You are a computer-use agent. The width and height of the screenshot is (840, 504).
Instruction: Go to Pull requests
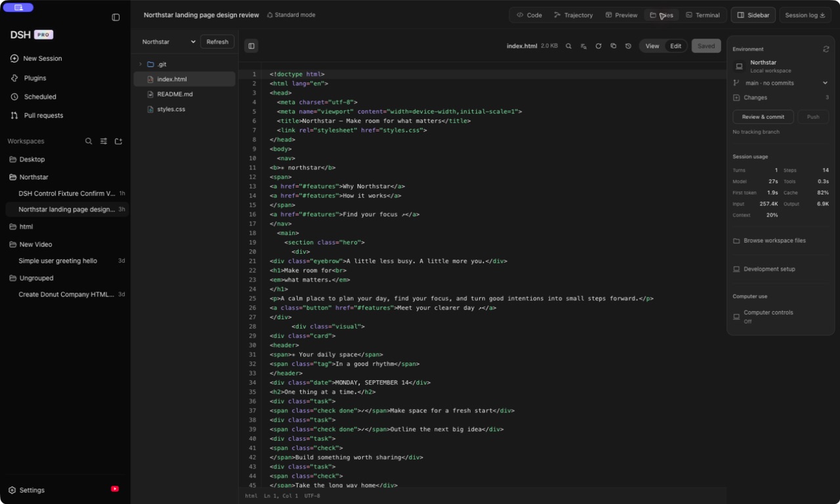[x=37, y=115]
